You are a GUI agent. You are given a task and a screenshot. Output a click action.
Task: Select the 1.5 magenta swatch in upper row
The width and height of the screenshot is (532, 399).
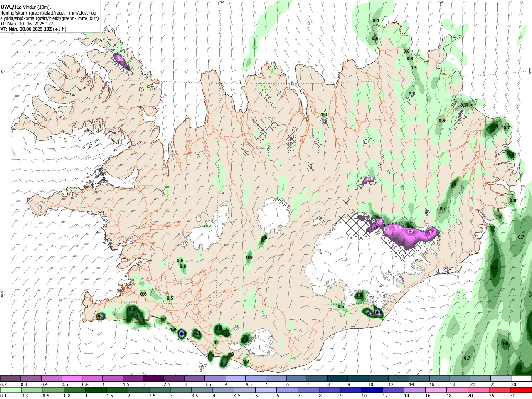[133, 379]
